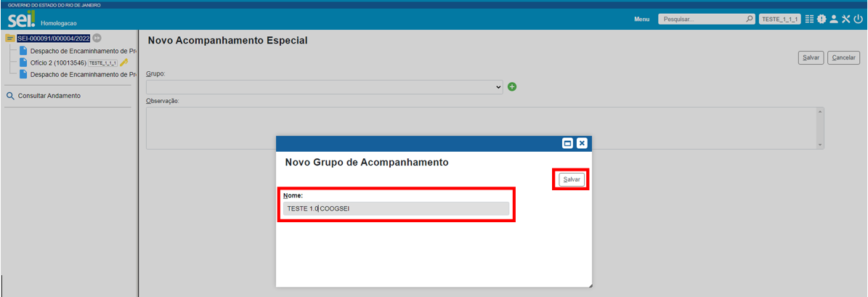Open the Grupo dropdown list
868x297 pixels.
point(325,87)
